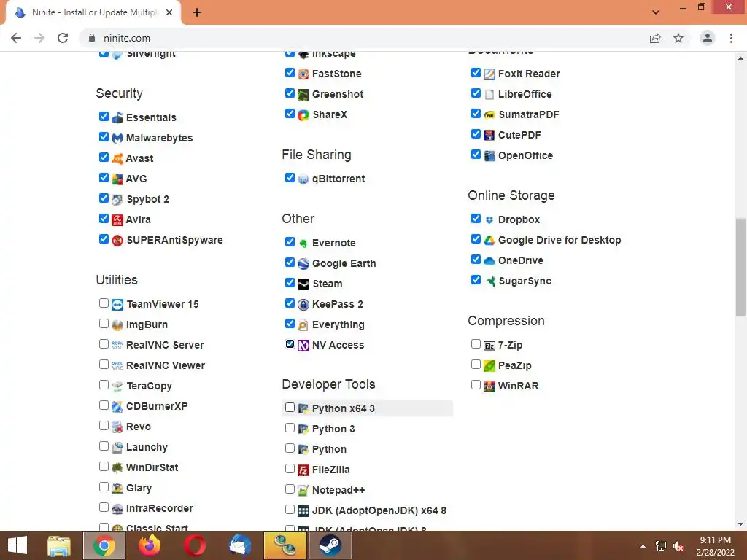Click the CutePDF label
747x560 pixels.
519,135
